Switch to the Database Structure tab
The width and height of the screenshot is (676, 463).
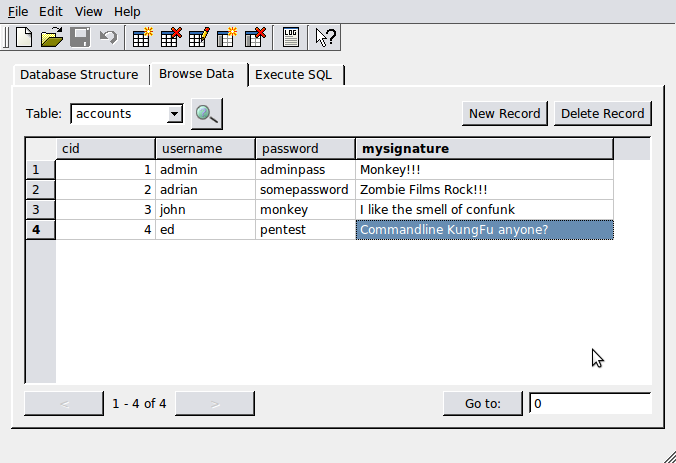79,75
